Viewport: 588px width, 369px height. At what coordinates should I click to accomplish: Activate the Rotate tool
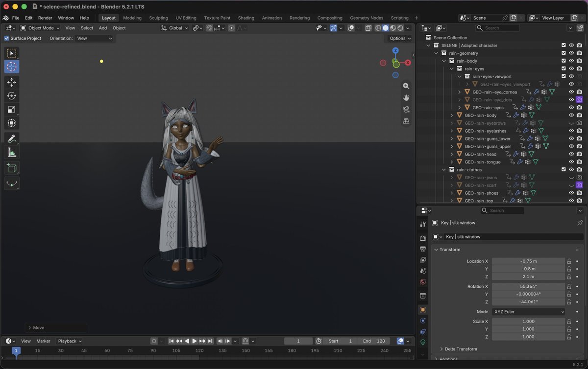point(12,95)
